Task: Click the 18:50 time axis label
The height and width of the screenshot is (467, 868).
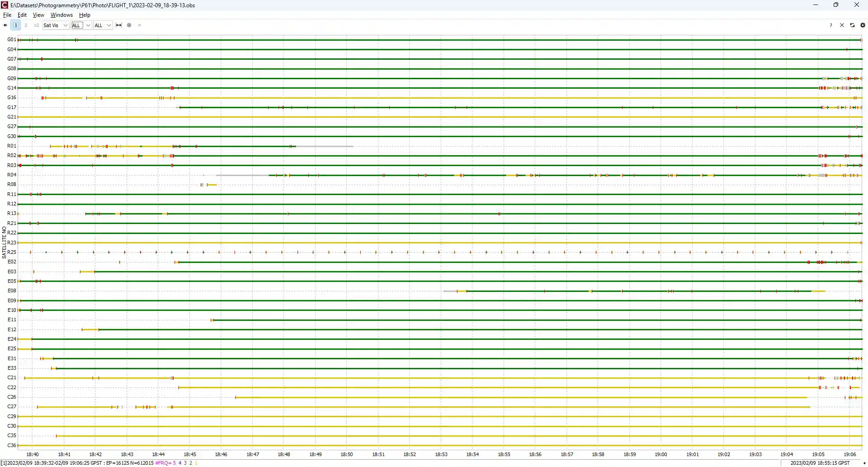Action: coord(347,454)
